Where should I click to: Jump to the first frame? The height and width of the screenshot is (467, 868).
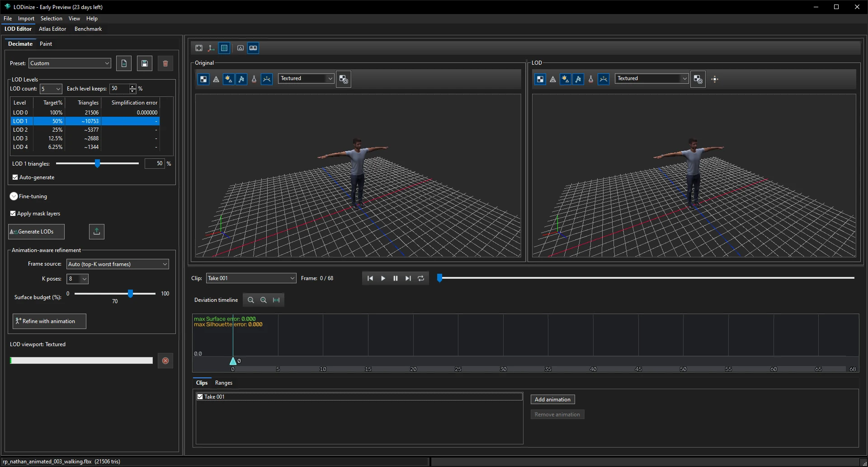point(370,278)
